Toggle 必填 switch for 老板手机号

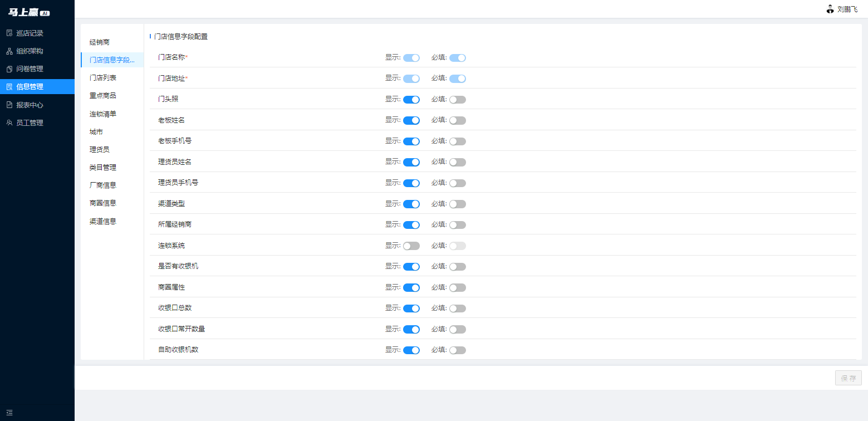(x=458, y=141)
